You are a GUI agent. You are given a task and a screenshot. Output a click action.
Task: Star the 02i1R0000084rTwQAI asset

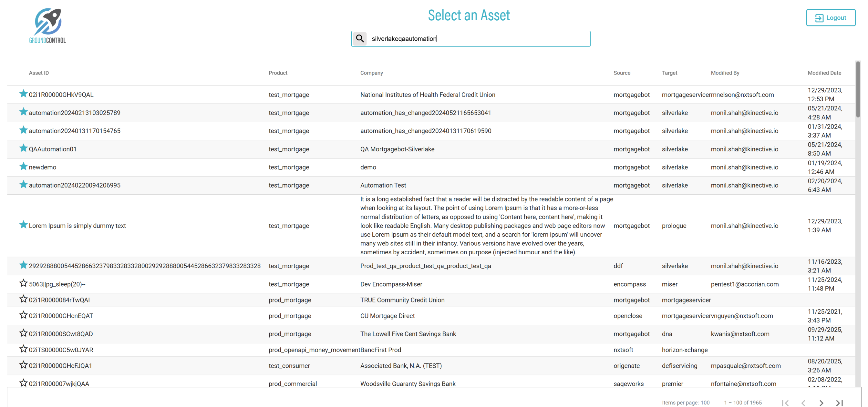click(23, 299)
